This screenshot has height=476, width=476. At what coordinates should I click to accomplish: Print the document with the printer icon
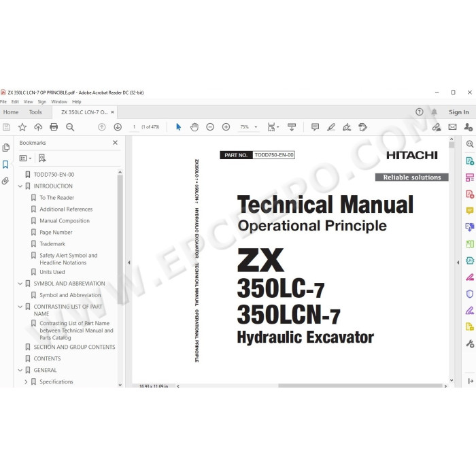54,127
